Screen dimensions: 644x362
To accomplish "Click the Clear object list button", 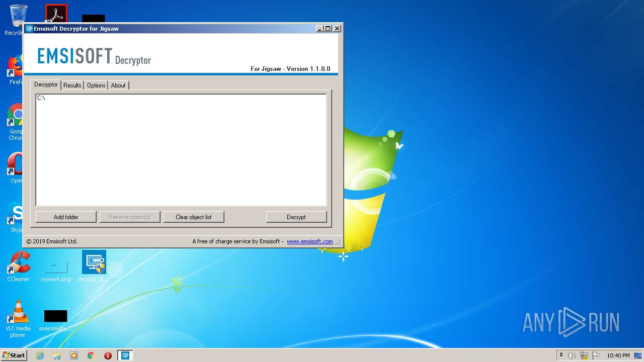I will pos(194,217).
